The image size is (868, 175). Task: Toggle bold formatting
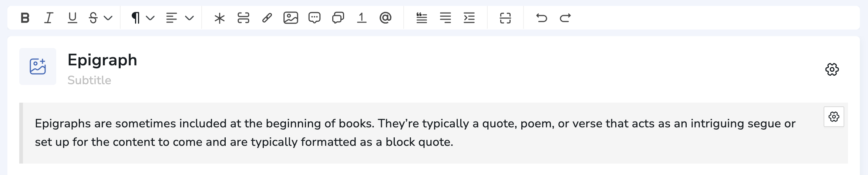pyautogui.click(x=25, y=18)
